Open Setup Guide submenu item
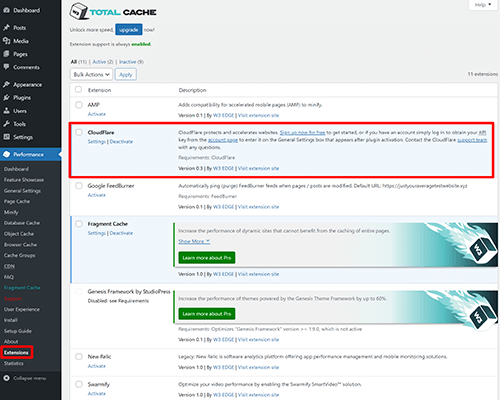The height and width of the screenshot is (400, 500). (x=18, y=331)
